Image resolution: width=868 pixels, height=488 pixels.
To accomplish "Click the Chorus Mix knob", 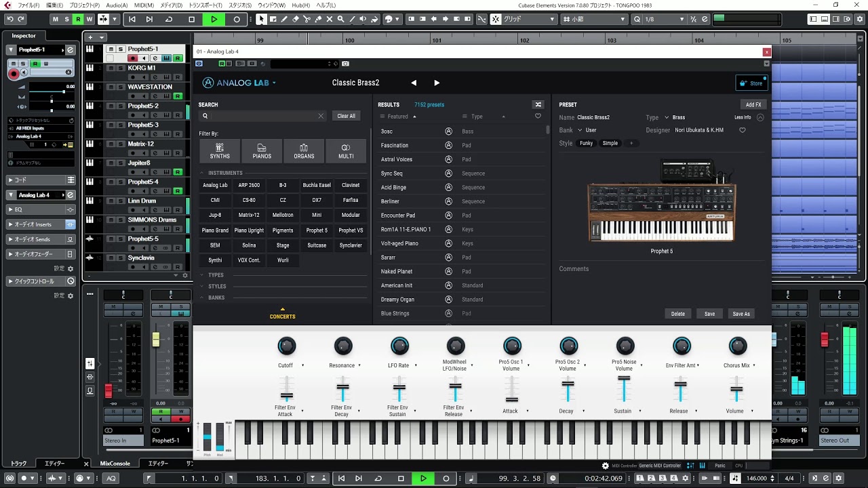I will (738, 346).
